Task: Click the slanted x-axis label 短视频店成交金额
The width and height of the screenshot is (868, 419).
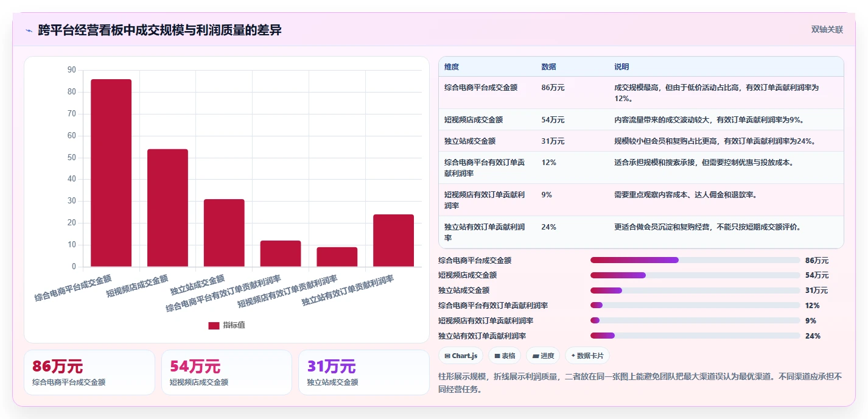Action: coord(137,286)
